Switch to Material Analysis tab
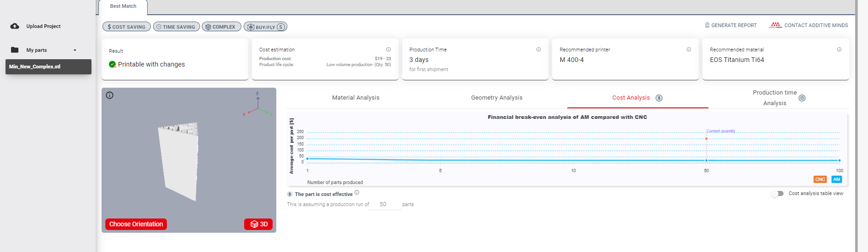 (x=355, y=98)
